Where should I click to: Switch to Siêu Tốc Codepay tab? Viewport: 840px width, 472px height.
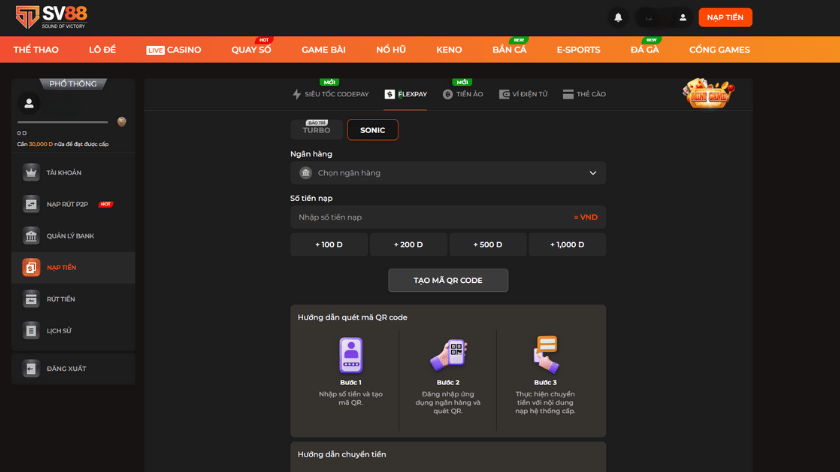(331, 94)
